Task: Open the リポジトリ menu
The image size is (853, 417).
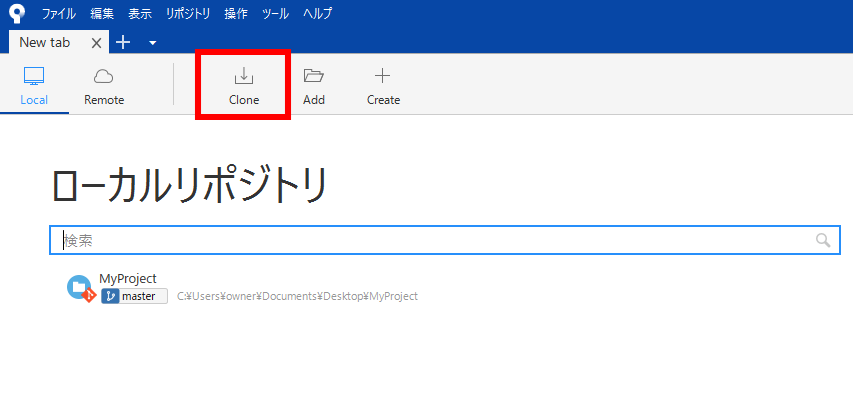Action: pyautogui.click(x=188, y=14)
